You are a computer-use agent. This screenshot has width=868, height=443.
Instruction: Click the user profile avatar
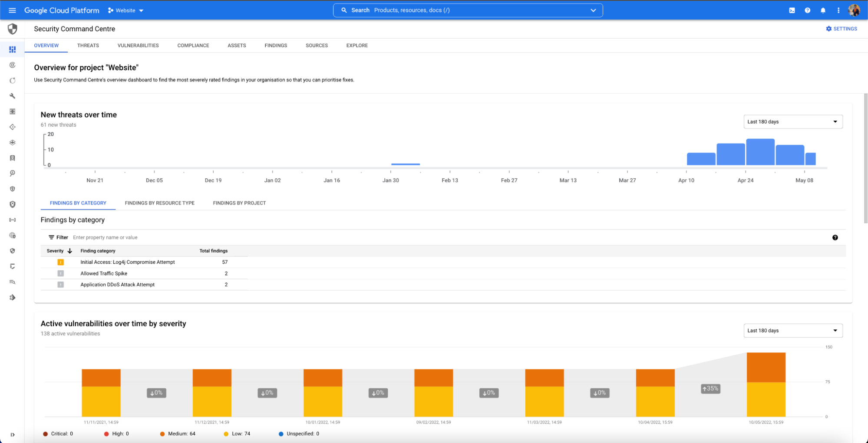point(854,10)
